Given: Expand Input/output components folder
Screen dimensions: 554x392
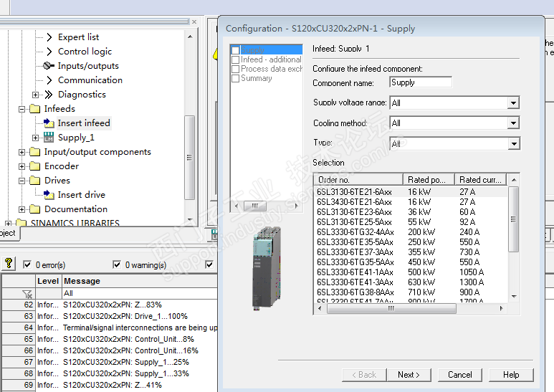Looking at the screenshot, I should tap(22, 152).
